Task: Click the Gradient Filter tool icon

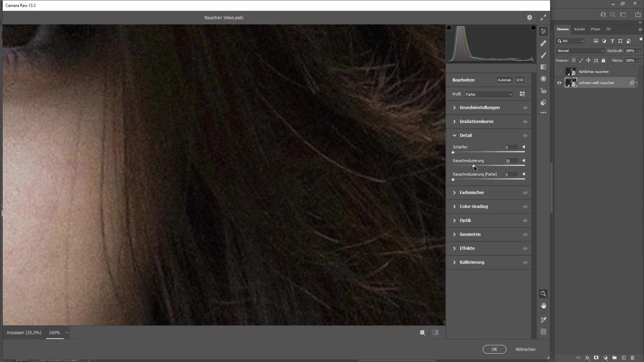Action: 544,67
